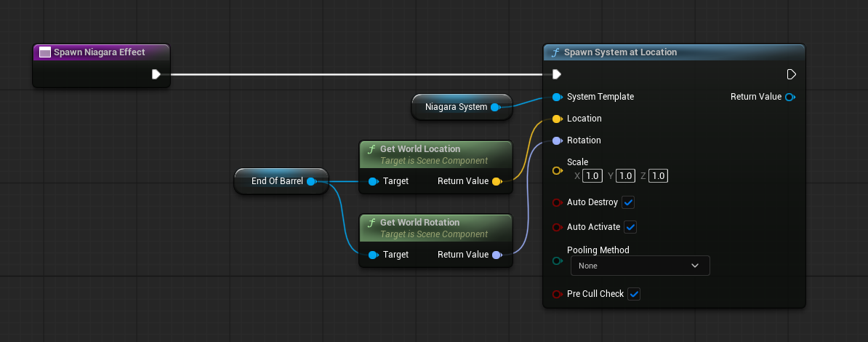Click the Scale X value field
Viewport: 868px width, 342px height.
(592, 176)
